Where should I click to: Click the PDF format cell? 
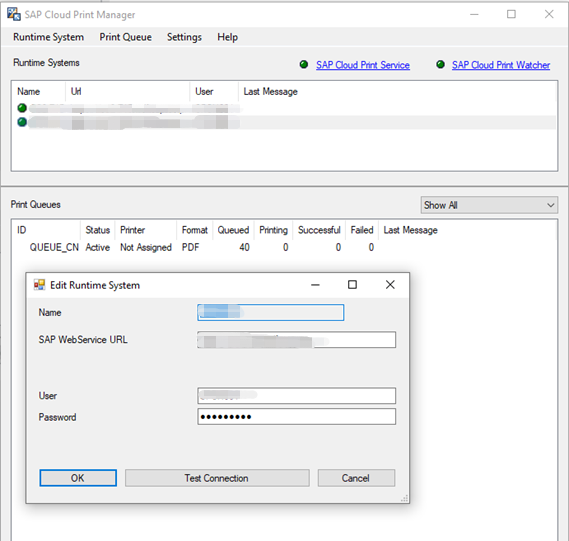(x=191, y=247)
